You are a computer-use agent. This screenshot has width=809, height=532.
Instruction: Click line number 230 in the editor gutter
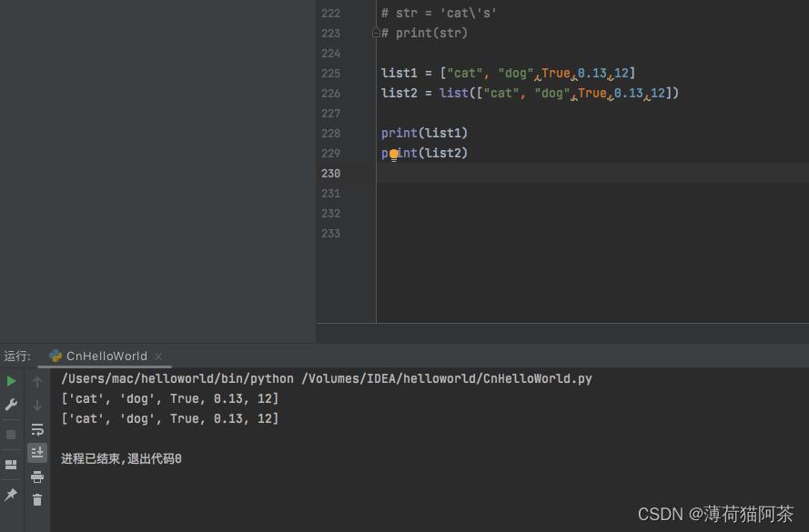point(330,173)
